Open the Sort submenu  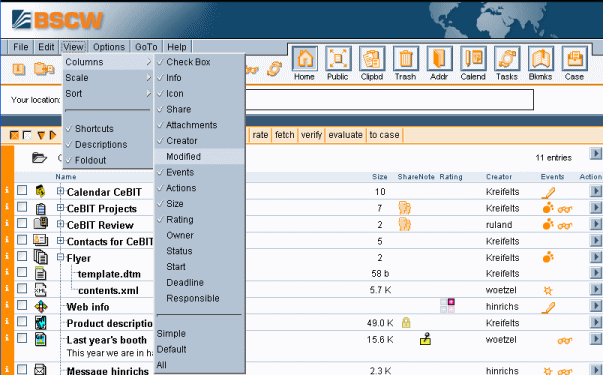click(x=108, y=93)
